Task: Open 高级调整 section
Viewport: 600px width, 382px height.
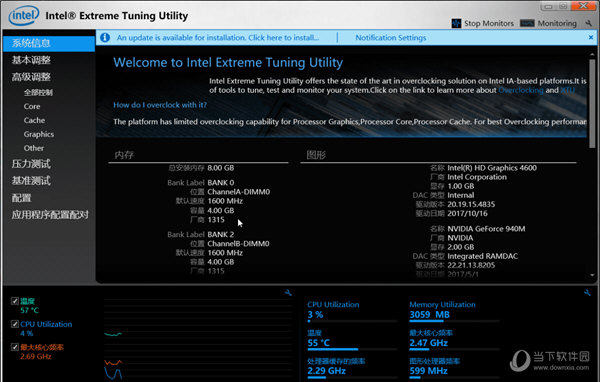Action: (31, 77)
